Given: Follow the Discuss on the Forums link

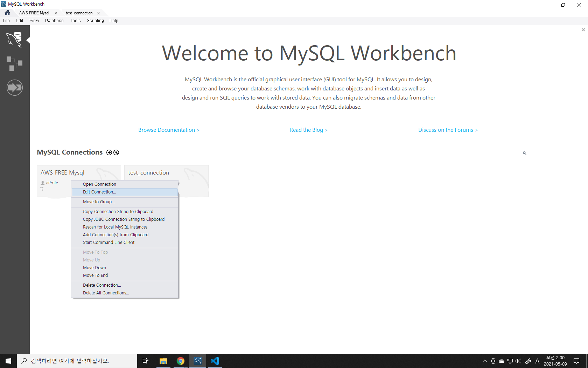Looking at the screenshot, I should [x=448, y=130].
